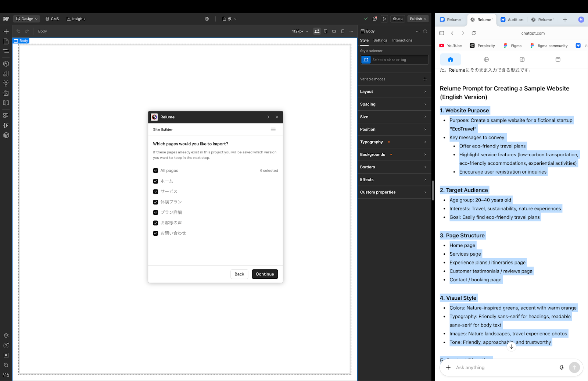Switch to the Insights tab
The width and height of the screenshot is (588, 381).
click(x=76, y=19)
